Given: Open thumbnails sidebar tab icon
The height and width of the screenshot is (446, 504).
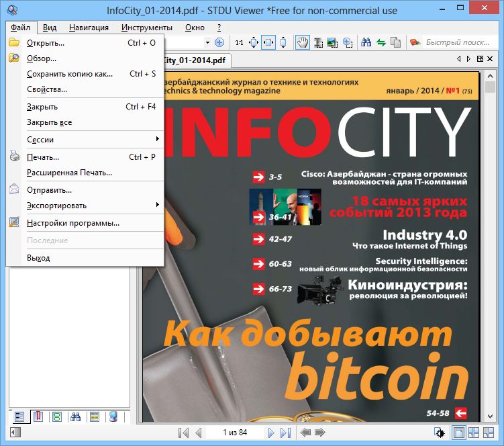Looking at the screenshot, I should [57, 416].
